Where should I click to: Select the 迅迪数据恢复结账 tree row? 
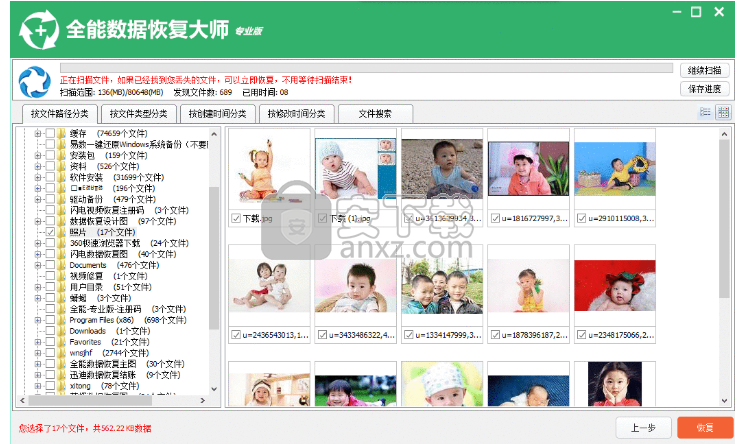click(125, 375)
